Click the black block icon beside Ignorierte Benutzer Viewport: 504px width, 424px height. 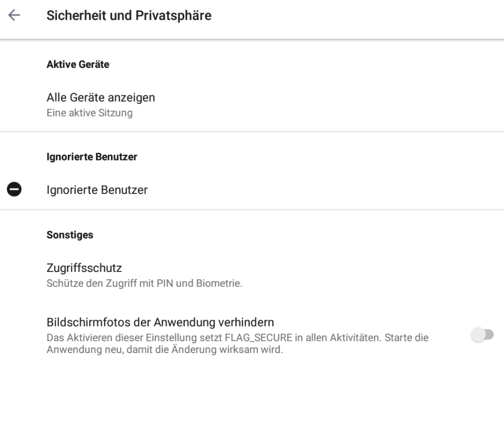coord(14,189)
